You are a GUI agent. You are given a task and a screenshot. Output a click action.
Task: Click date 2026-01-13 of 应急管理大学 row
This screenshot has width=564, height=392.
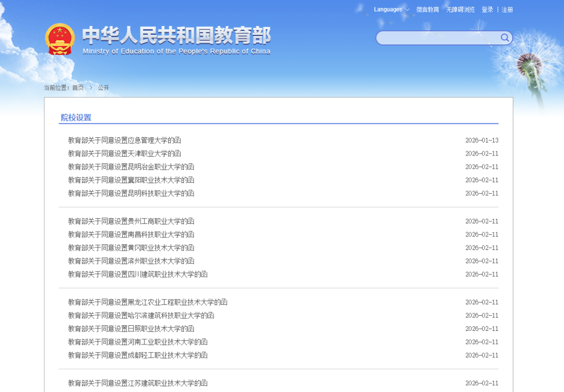click(x=481, y=140)
